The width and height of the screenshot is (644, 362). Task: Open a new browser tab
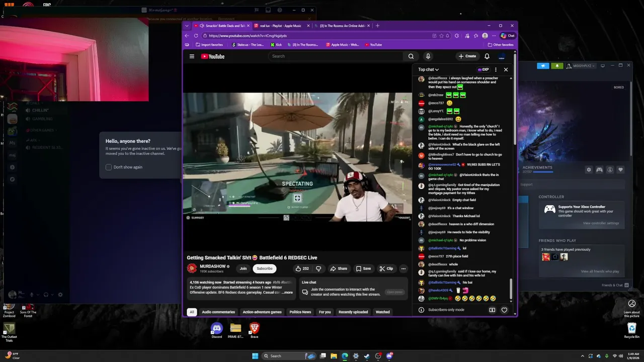(x=378, y=26)
